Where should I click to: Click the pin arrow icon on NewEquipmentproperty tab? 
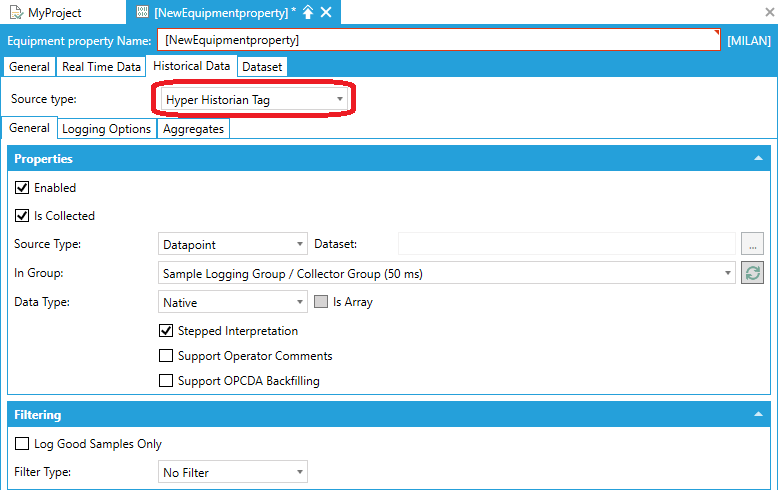coord(308,12)
